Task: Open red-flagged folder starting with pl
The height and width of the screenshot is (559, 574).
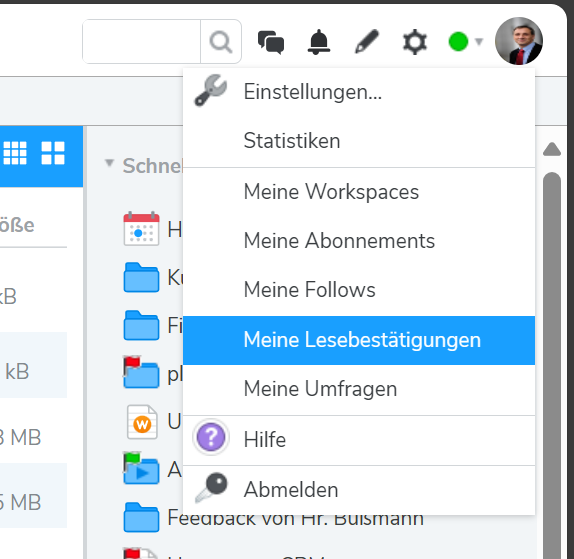Action: [141, 372]
